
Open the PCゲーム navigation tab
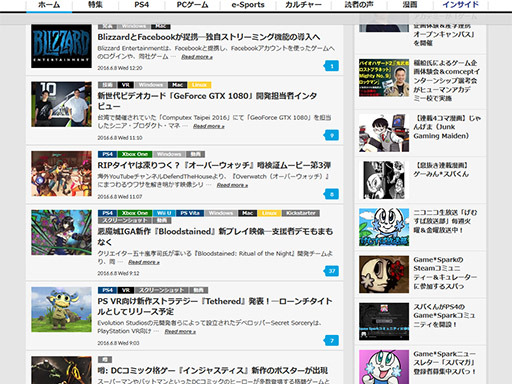[192, 5]
